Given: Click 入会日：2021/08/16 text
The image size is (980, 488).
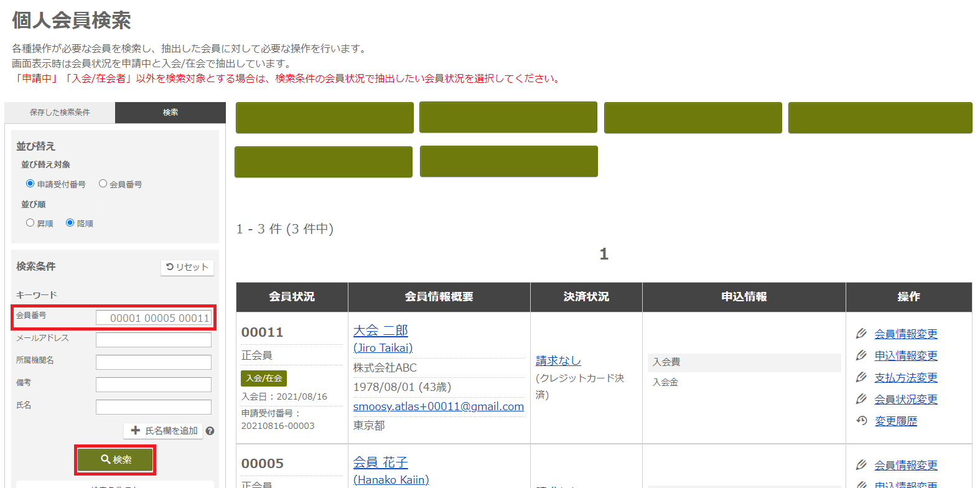Looking at the screenshot, I should pyautogui.click(x=284, y=396).
